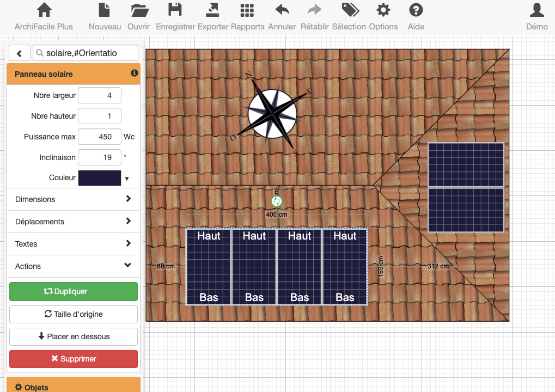Image resolution: width=555 pixels, height=392 pixels.
Task: Click the dark navy Couleur swatch
Action: 100,178
